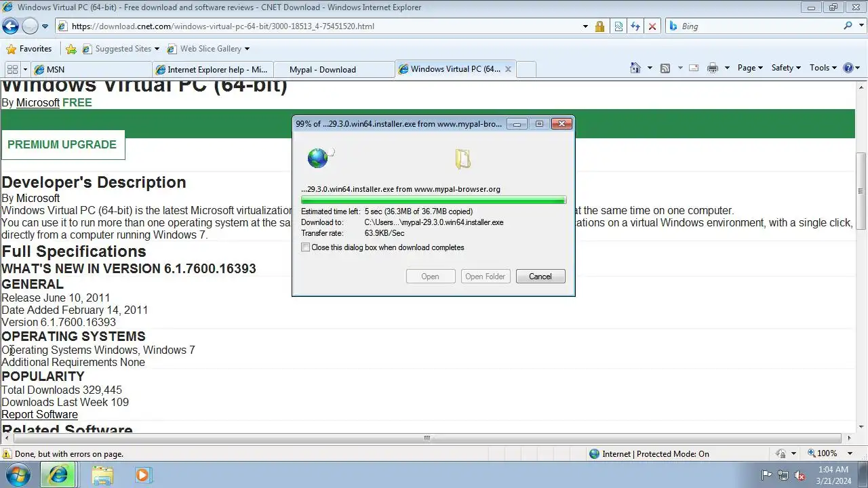The width and height of the screenshot is (868, 488).
Task: Click the Read Mail envelope icon
Action: [x=694, y=68]
